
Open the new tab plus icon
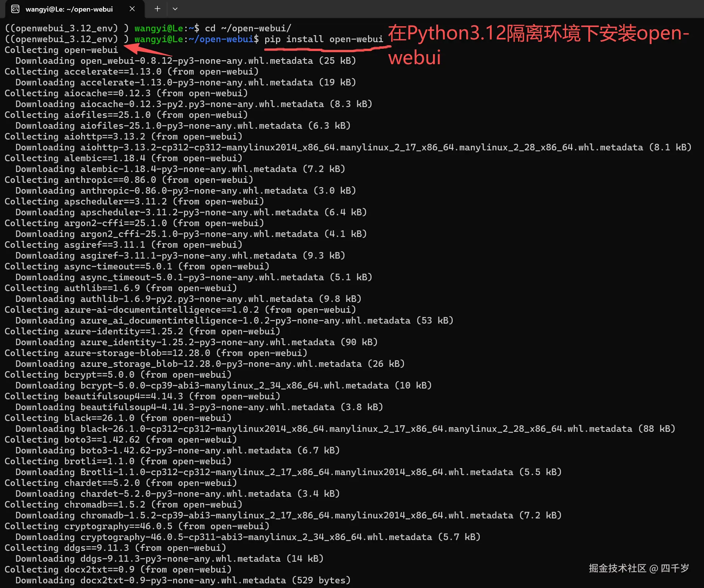157,9
